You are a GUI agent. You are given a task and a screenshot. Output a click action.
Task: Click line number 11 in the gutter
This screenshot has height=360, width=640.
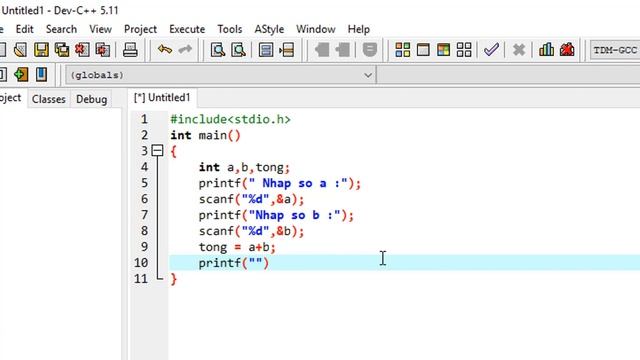(141, 279)
